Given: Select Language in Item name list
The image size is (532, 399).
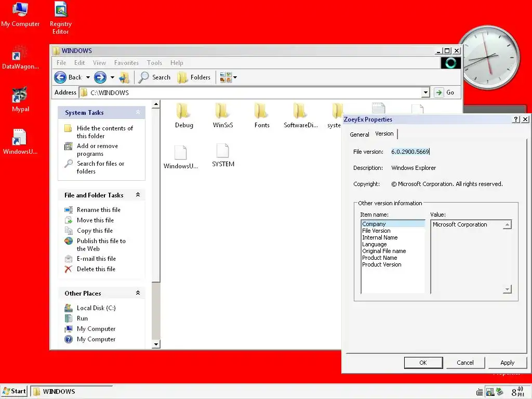Looking at the screenshot, I should coord(393,244).
